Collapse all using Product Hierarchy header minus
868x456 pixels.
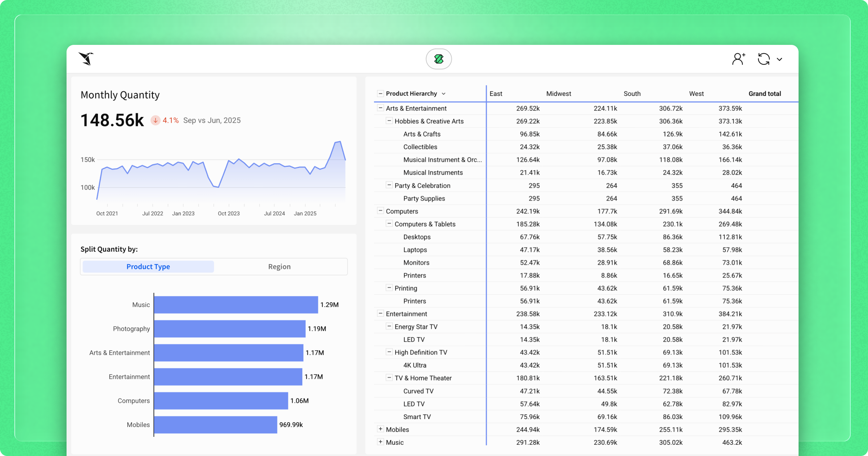(x=380, y=94)
